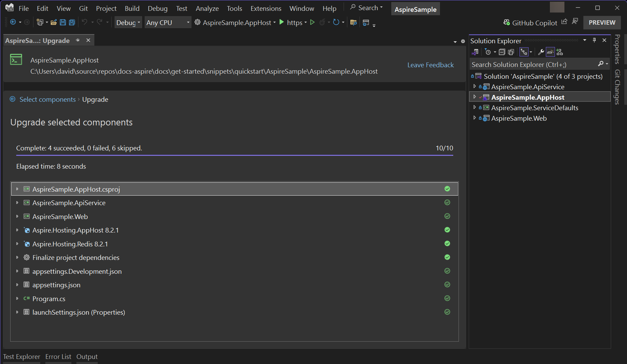The image size is (627, 364).
Task: Click the PREVIEW button
Action: click(x=602, y=23)
